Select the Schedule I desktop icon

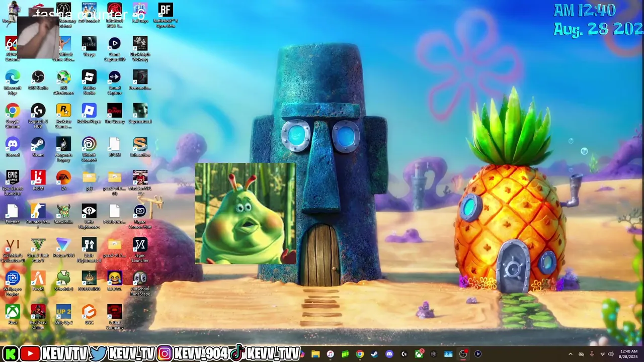63,282
